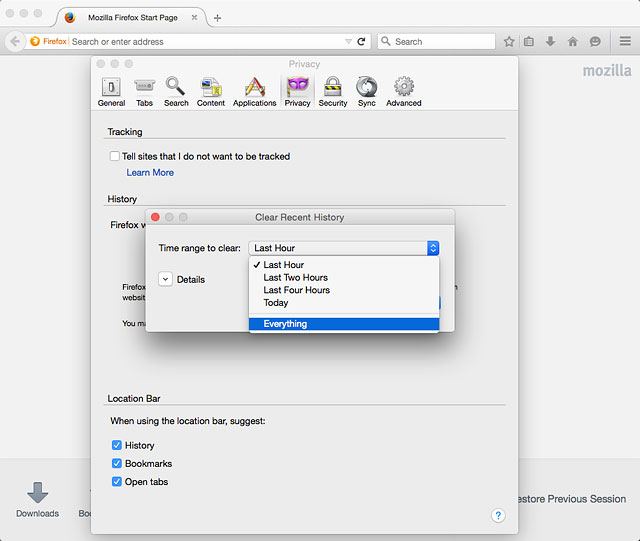Go to the home page icon

tap(573, 41)
